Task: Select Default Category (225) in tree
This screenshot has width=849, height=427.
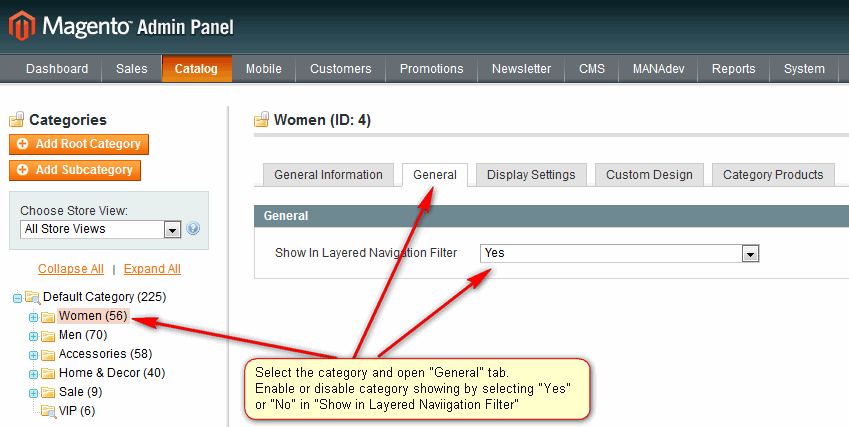Action: click(105, 297)
